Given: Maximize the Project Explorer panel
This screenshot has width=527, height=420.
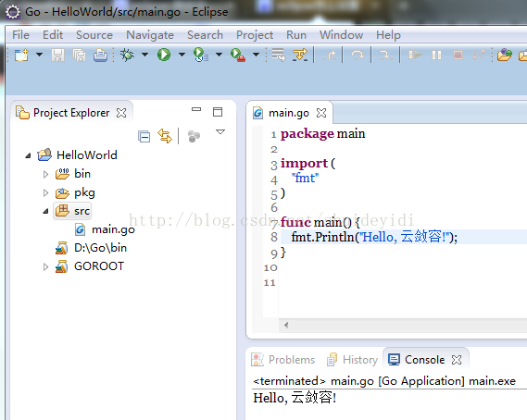Looking at the screenshot, I should 218,112.
